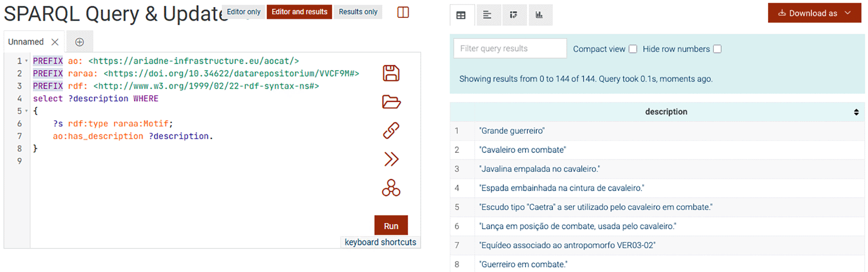The image size is (868, 272).
Task: Click the results status text "Showing results from 0 to 144"
Action: click(x=586, y=79)
